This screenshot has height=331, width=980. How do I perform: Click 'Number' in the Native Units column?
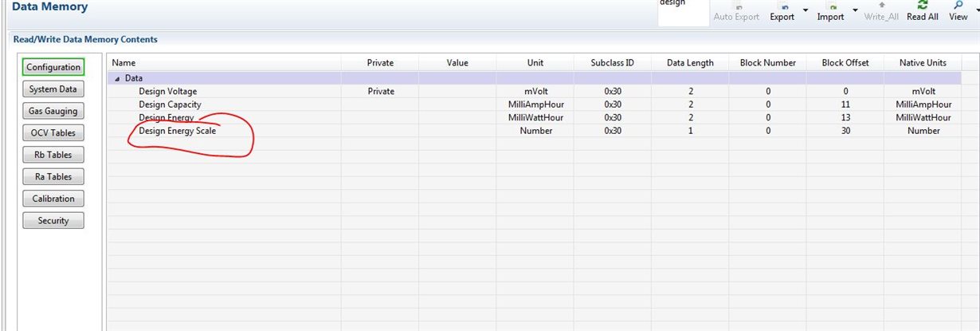click(x=923, y=130)
